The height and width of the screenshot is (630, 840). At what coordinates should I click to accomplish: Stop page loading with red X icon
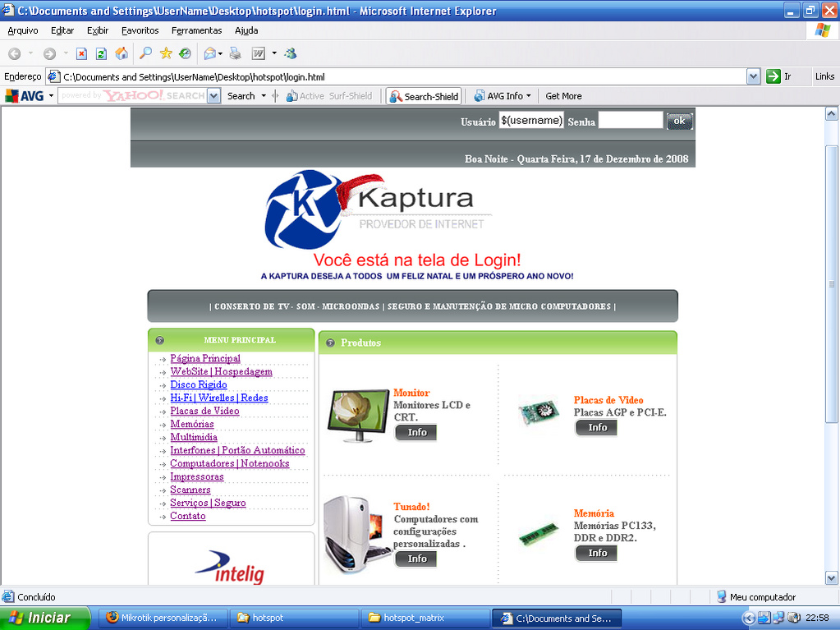[x=81, y=53]
